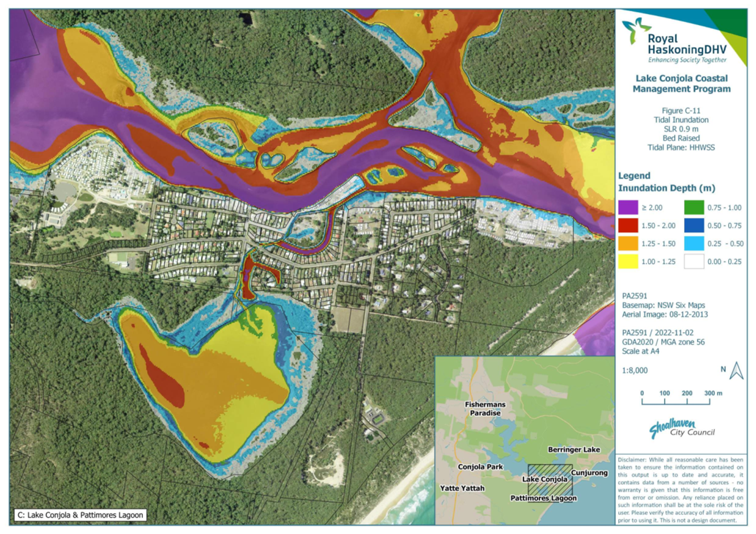Select the purple ≥ 2.00 depth swatch
The image size is (756, 534).
tap(628, 207)
